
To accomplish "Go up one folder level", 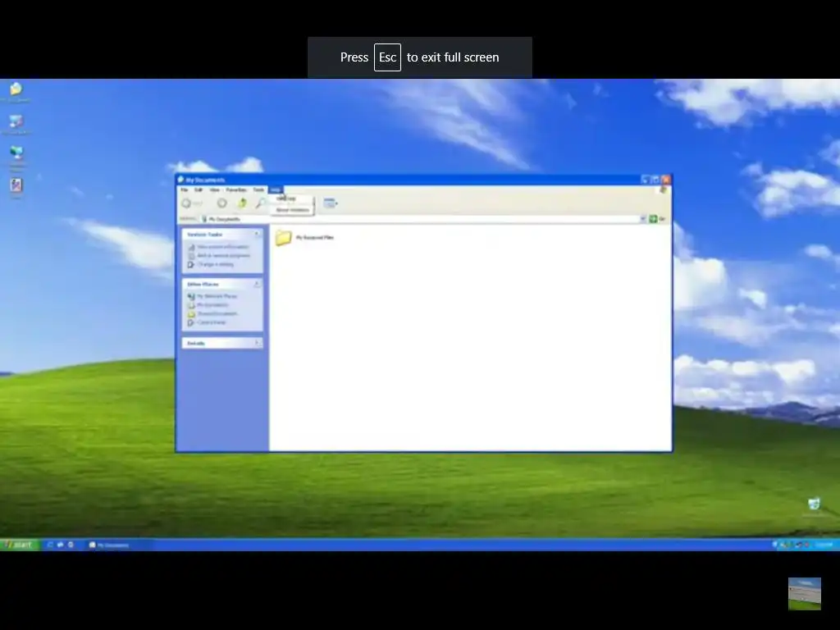I will (242, 203).
